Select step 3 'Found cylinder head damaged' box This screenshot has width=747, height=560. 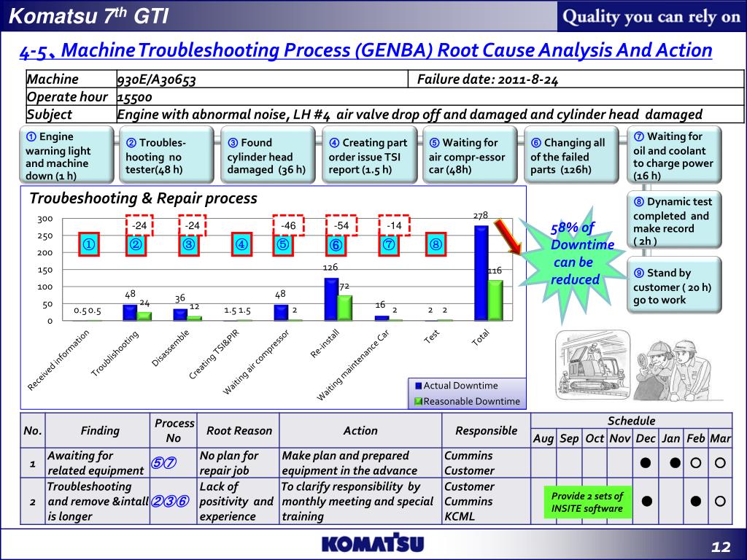pyautogui.click(x=268, y=155)
